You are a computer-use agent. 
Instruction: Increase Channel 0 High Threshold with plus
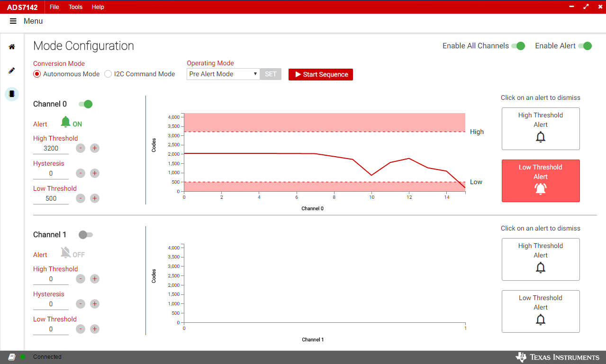coord(95,148)
